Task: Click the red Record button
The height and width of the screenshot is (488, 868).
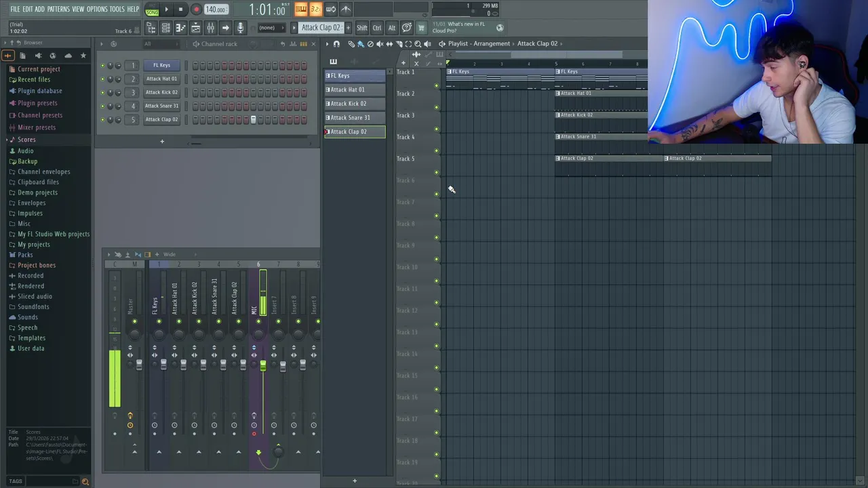Action: (196, 9)
